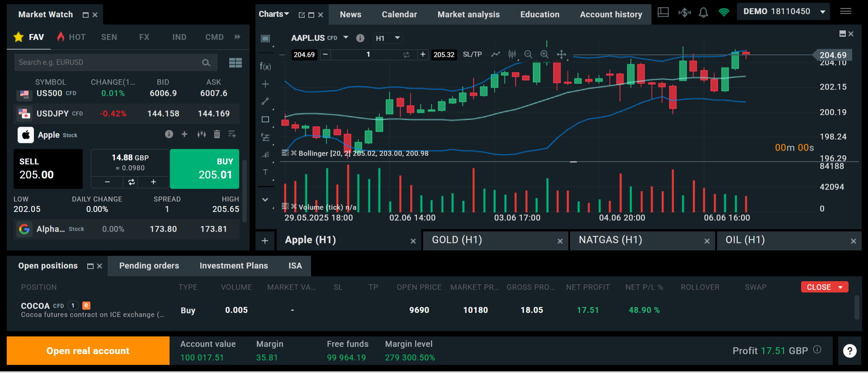Increase chart order volume with plus
The image size is (868, 373).
coord(423,54)
